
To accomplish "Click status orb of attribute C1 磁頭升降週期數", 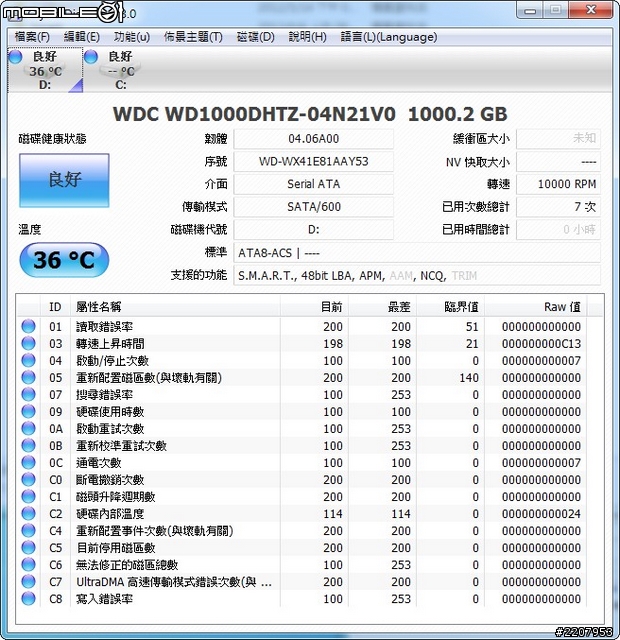I will click(28, 496).
